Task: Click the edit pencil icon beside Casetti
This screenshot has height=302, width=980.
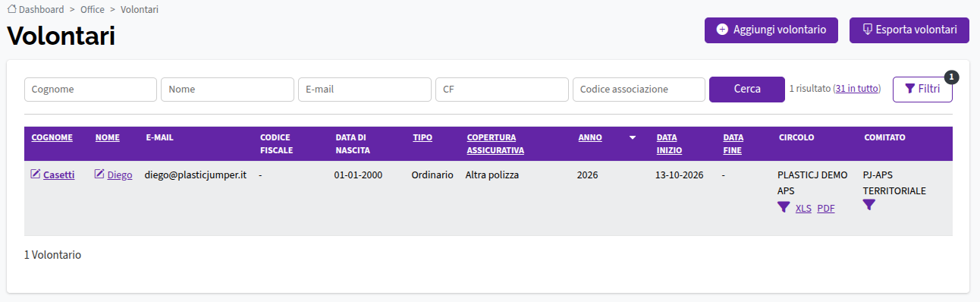Action: [x=35, y=175]
